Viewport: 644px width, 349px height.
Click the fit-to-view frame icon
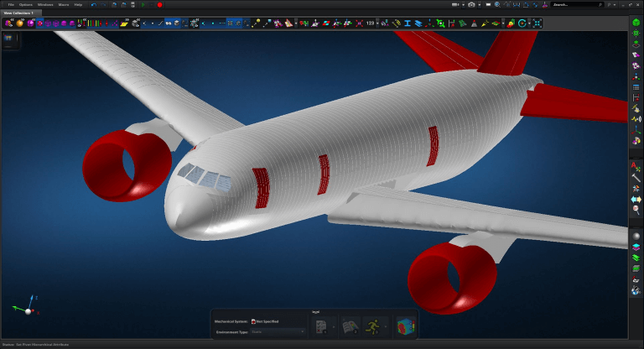(x=538, y=23)
